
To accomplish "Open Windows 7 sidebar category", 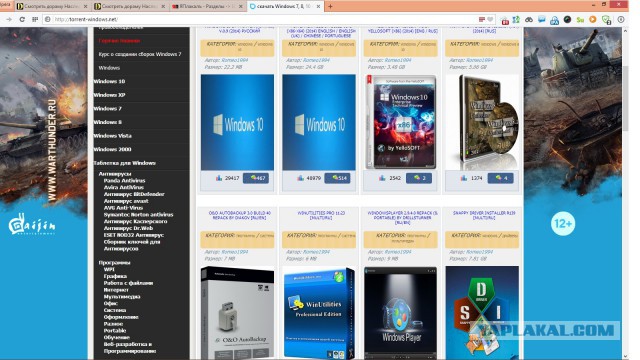I will pyautogui.click(x=108, y=109).
